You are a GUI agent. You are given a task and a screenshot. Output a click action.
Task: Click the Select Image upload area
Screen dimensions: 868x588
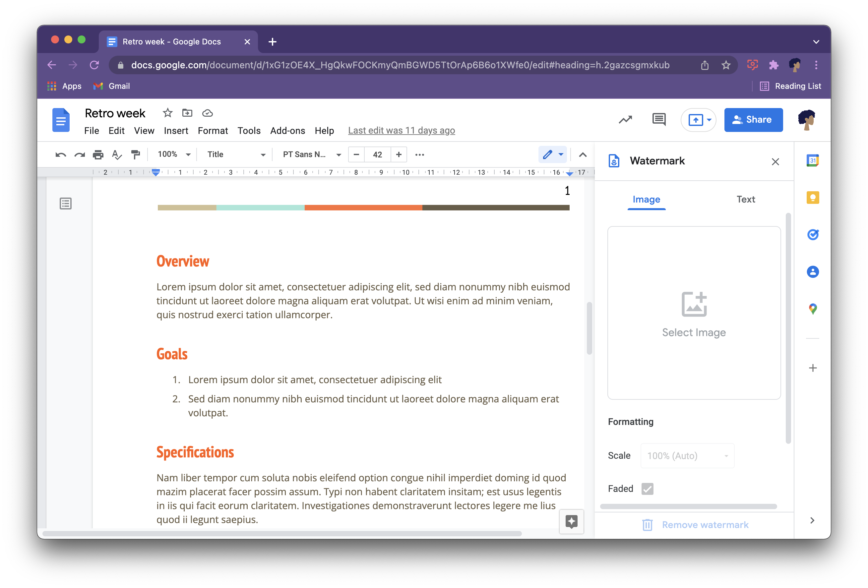point(694,313)
